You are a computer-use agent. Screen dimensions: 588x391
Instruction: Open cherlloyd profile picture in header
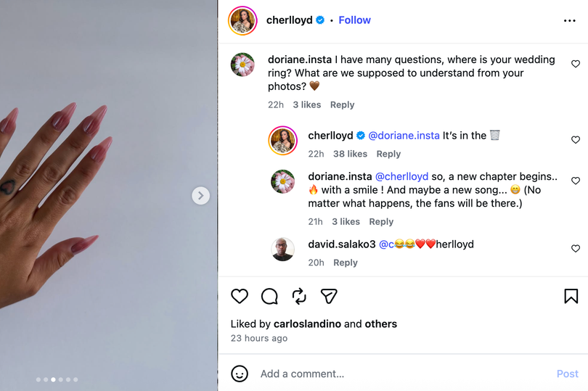[x=242, y=20]
